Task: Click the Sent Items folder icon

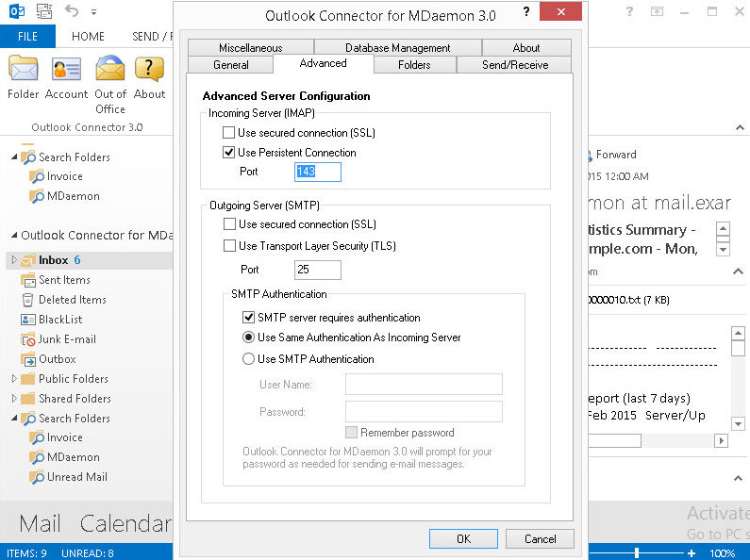Action: [28, 280]
